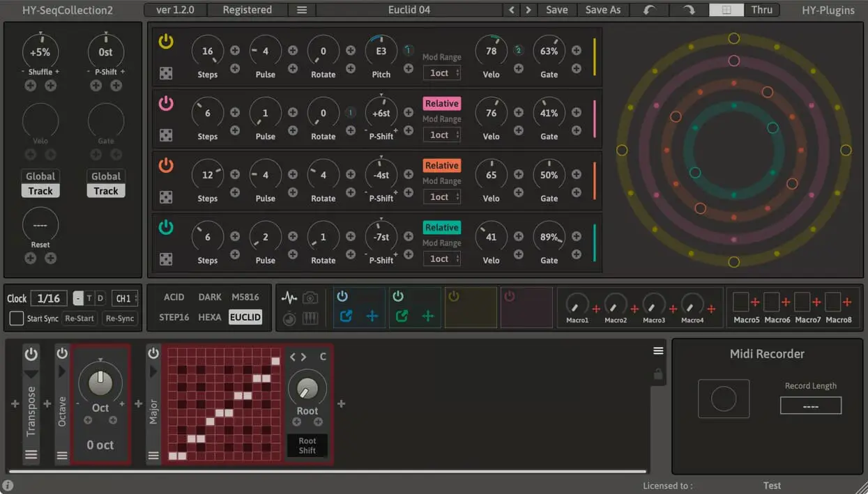The height and width of the screenshot is (494, 868).
Task: Click the Save As button
Action: click(x=602, y=10)
